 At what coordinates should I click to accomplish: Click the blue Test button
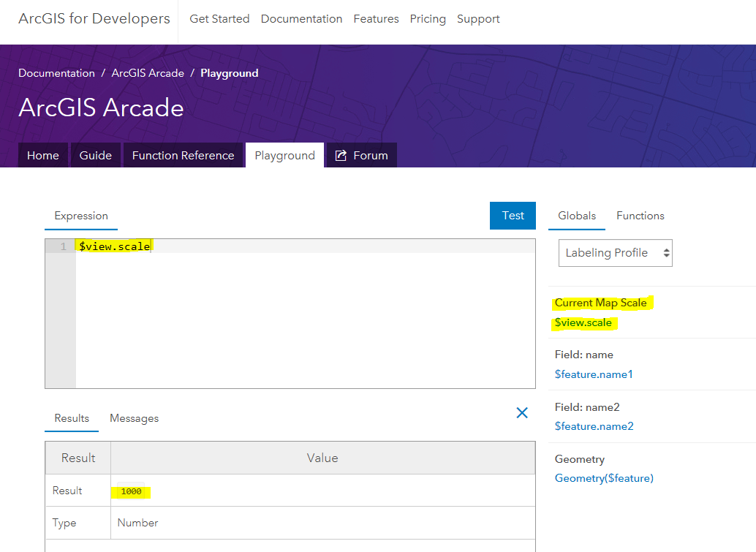pyautogui.click(x=513, y=216)
